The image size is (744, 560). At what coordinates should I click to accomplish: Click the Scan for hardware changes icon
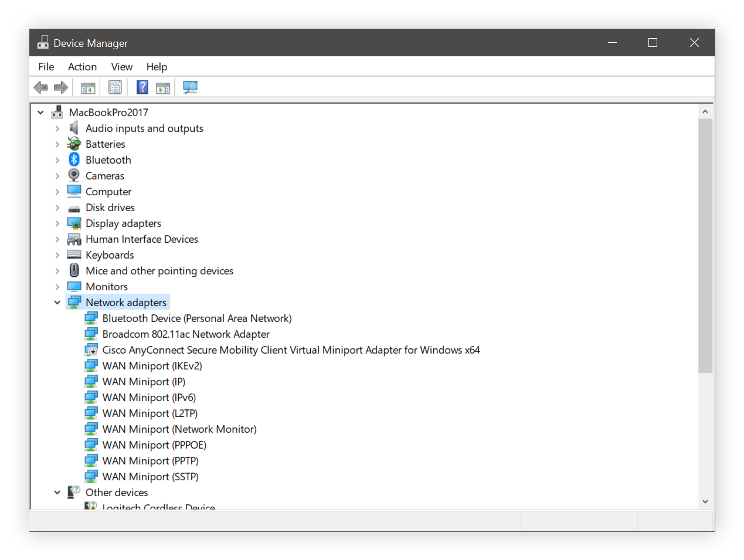(190, 87)
